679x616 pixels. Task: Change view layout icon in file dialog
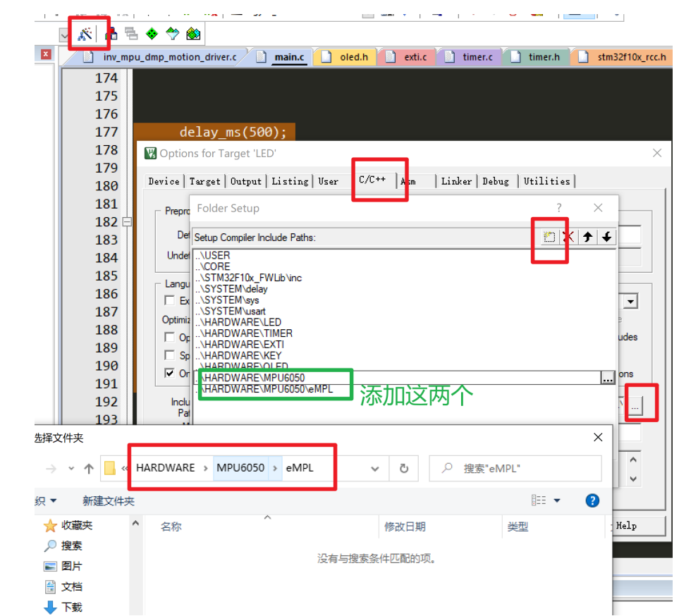538,501
